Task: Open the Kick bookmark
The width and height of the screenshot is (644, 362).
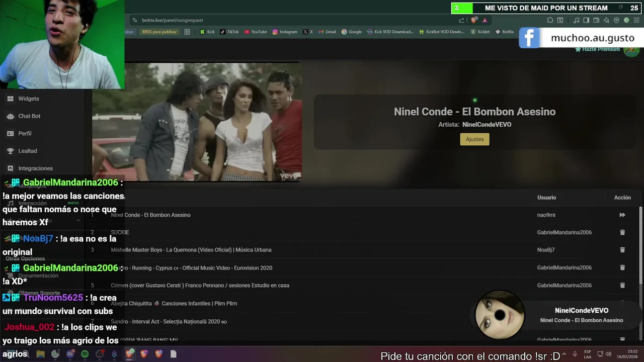Action: point(207,32)
